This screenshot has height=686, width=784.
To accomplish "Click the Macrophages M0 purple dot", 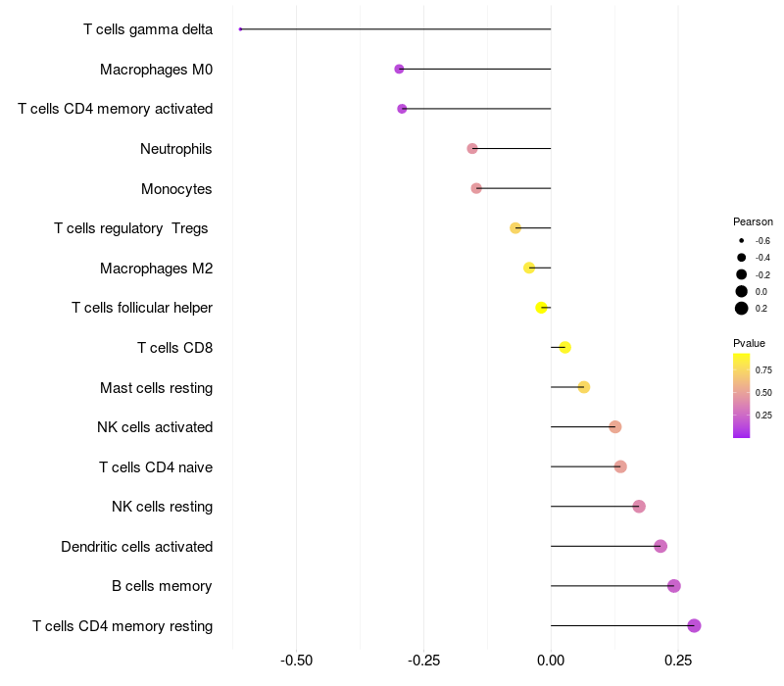I will (399, 69).
